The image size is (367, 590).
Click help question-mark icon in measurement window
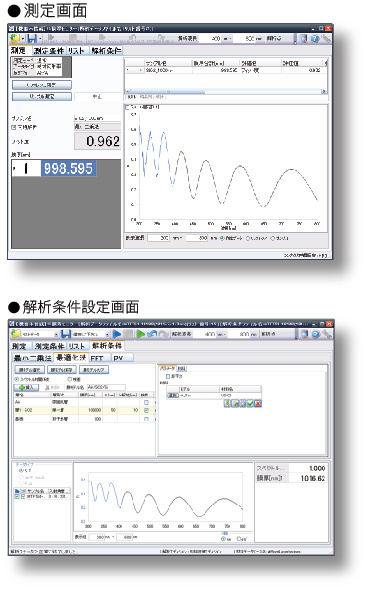tap(315, 38)
